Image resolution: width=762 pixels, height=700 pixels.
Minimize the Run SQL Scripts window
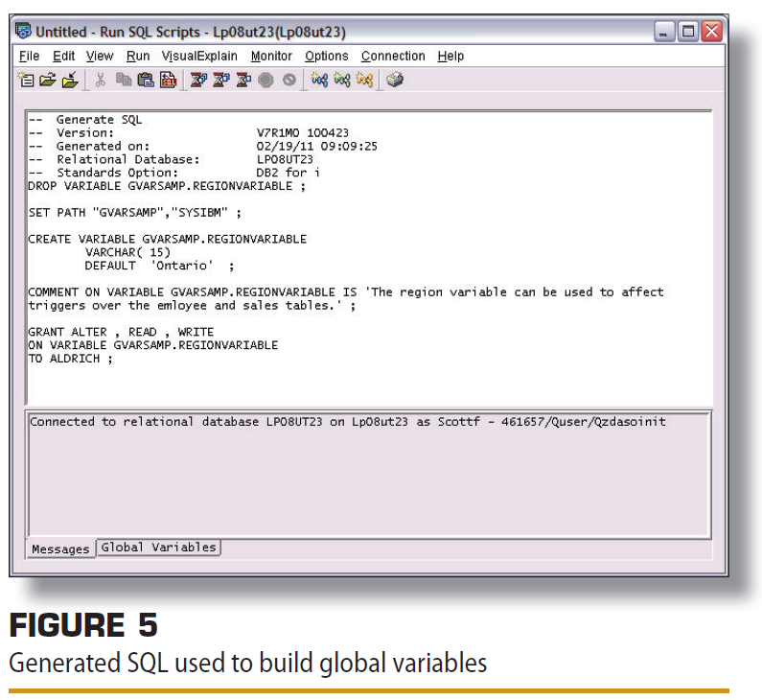pyautogui.click(x=664, y=32)
